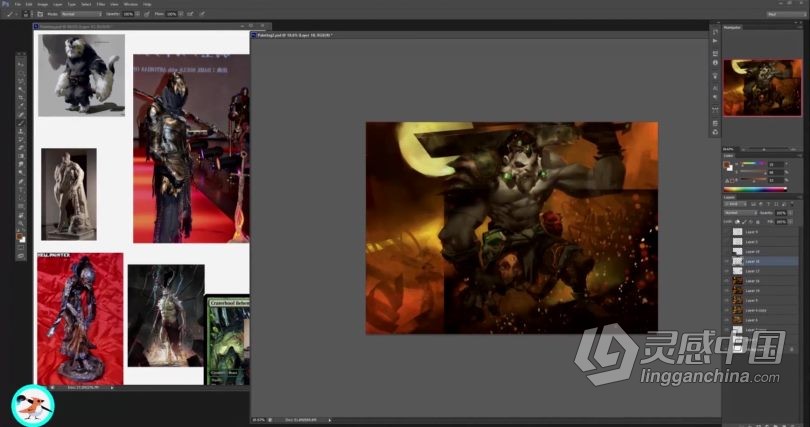
Task: Open the File menu
Action: pyautogui.click(x=18, y=4)
